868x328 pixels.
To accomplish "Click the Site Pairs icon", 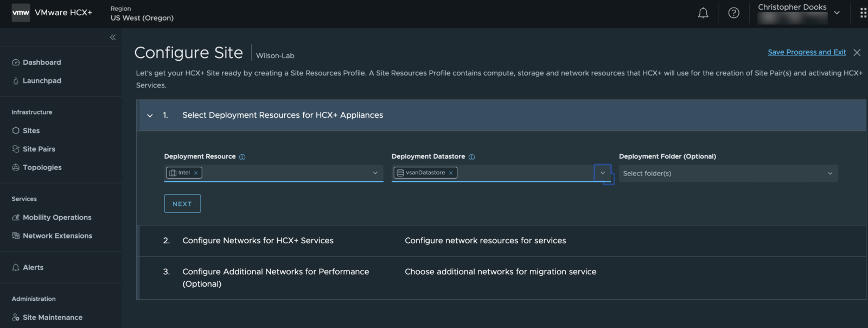I will (x=16, y=149).
